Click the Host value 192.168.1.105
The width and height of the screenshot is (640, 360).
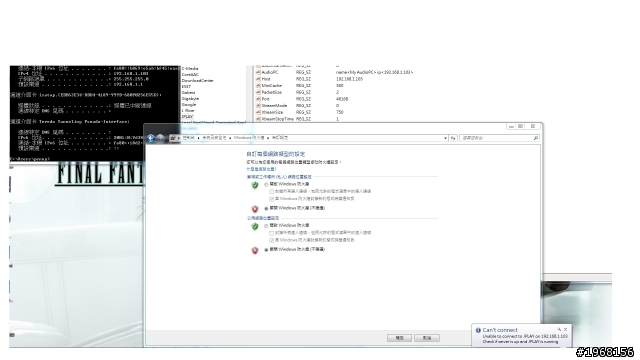click(349, 79)
